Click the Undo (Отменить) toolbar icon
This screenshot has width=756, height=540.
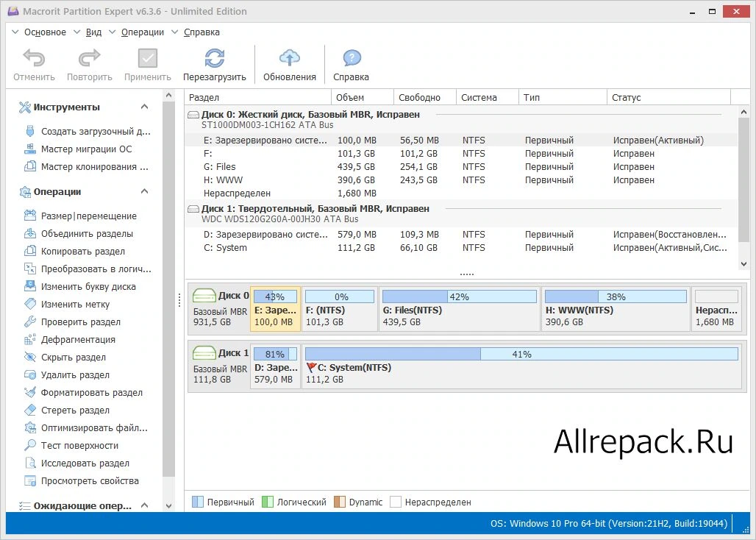(34, 58)
